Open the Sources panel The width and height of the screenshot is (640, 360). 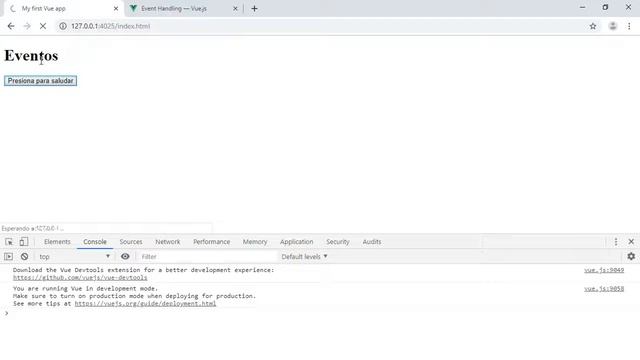tap(131, 242)
